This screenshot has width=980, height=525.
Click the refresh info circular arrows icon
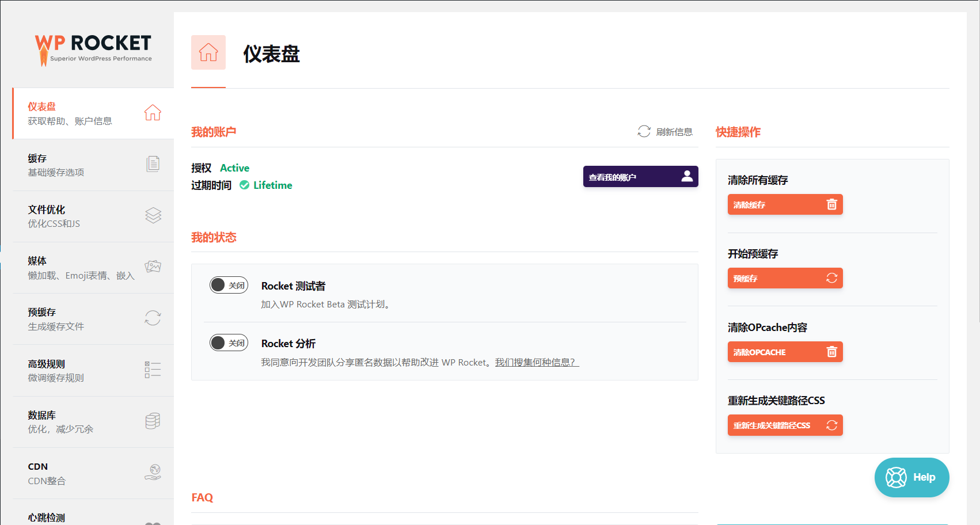[x=644, y=132]
